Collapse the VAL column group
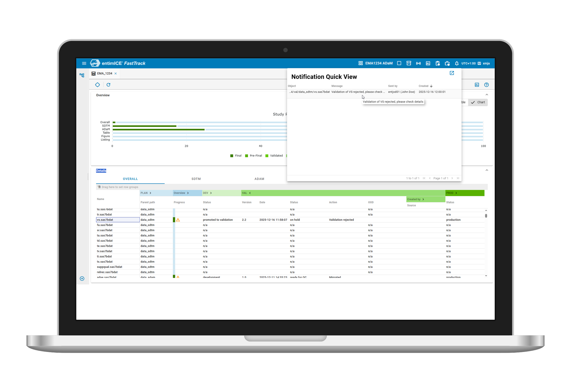Screen dimensions: 571x392 [250, 193]
